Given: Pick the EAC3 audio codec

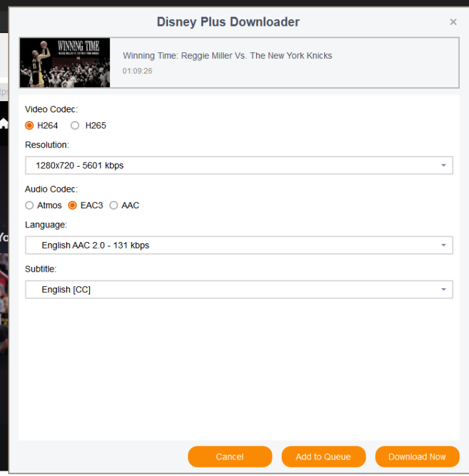Looking at the screenshot, I should [73, 206].
